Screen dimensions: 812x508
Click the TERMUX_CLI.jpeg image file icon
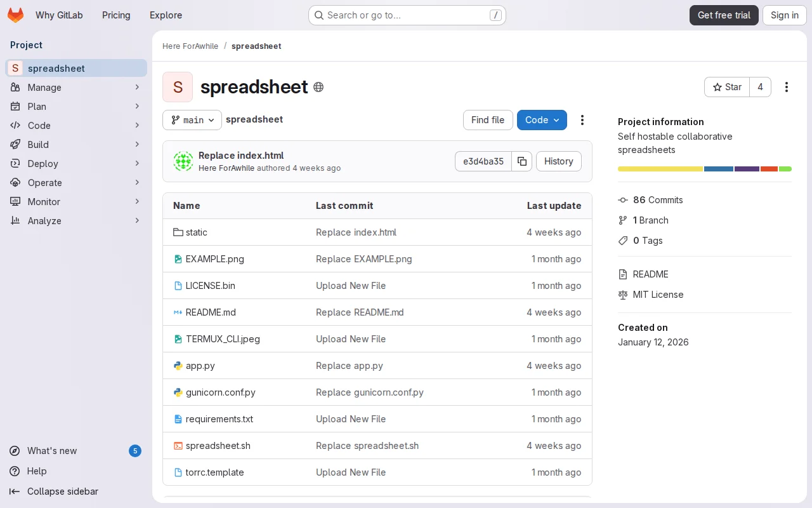tap(178, 339)
